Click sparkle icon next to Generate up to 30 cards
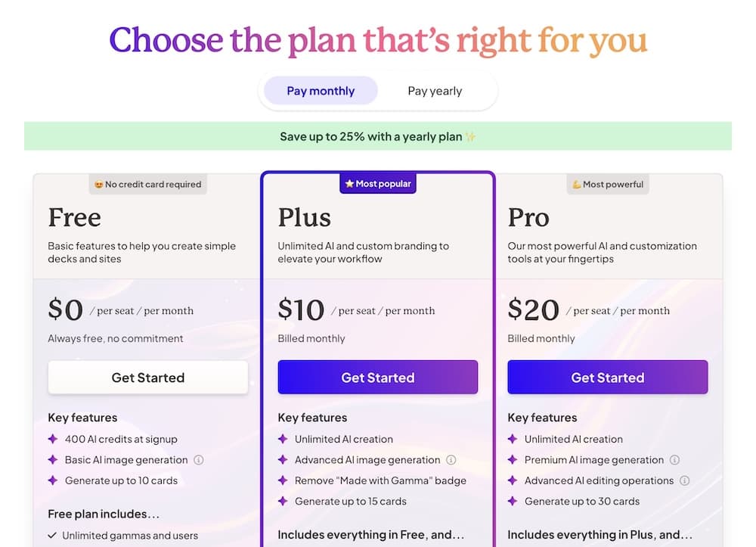The height and width of the screenshot is (547, 756). (x=513, y=501)
